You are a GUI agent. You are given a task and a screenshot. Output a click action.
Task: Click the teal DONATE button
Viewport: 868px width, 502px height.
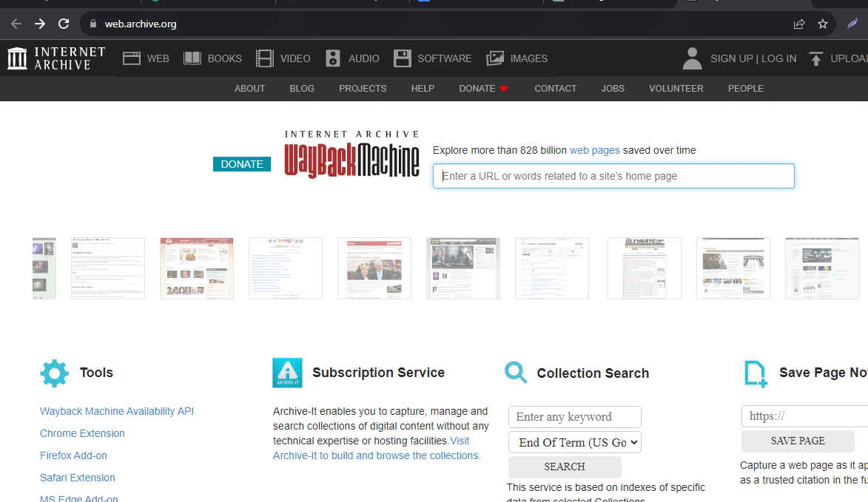[x=242, y=164]
